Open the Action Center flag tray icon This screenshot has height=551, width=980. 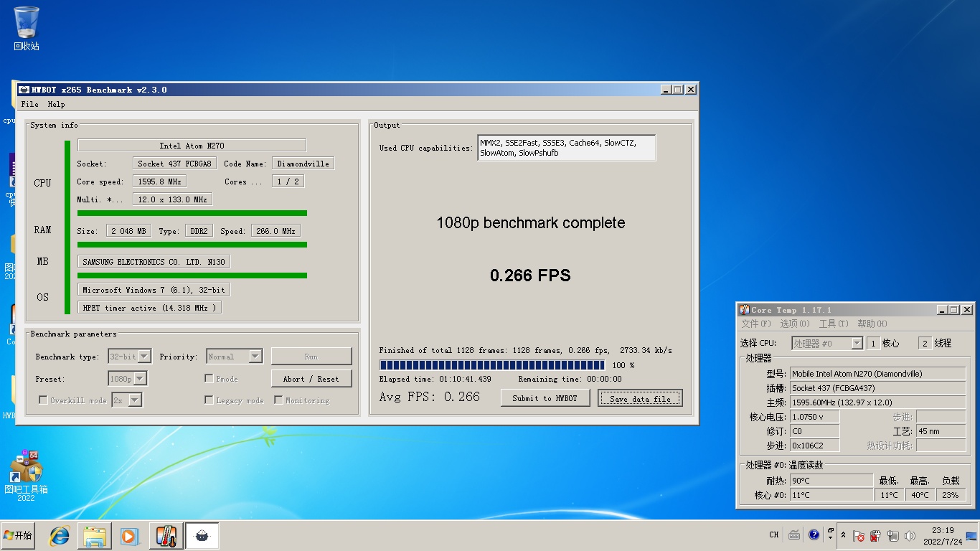tap(859, 535)
